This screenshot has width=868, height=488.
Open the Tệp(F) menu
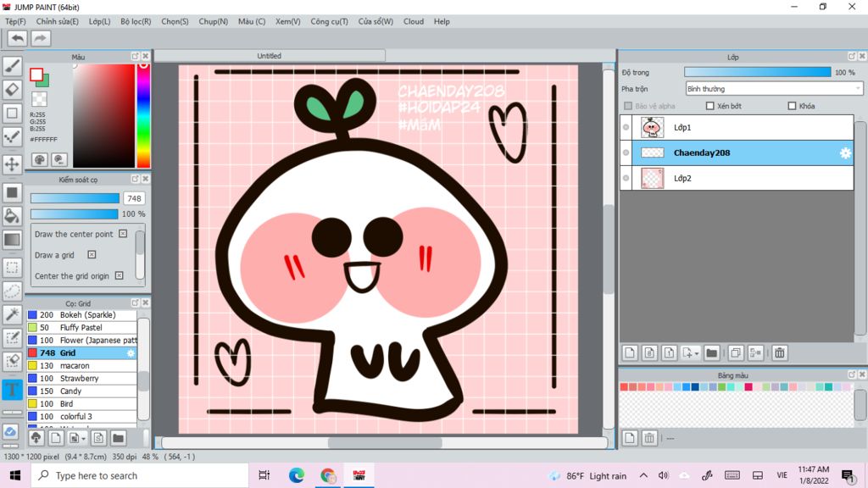tap(15, 21)
